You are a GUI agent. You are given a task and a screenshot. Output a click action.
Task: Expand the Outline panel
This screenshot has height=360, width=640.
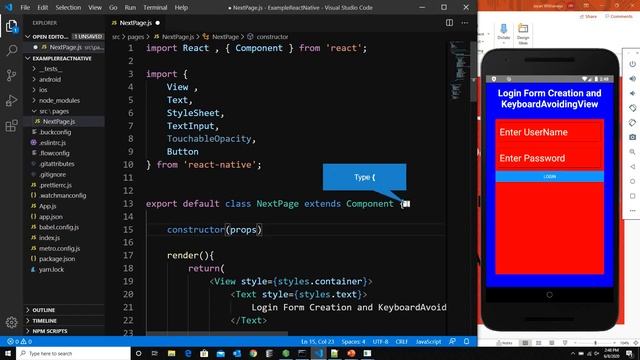click(64, 310)
